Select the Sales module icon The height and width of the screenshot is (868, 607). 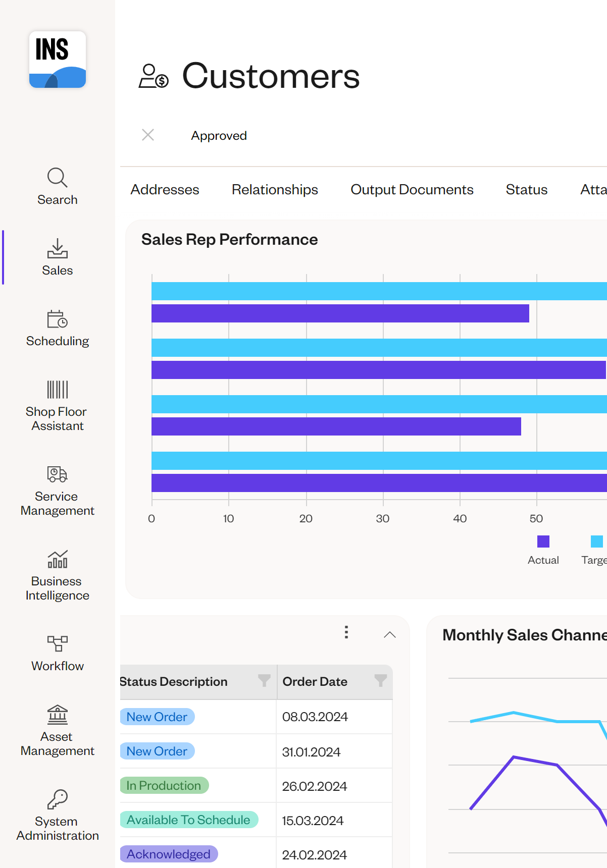pos(57,257)
